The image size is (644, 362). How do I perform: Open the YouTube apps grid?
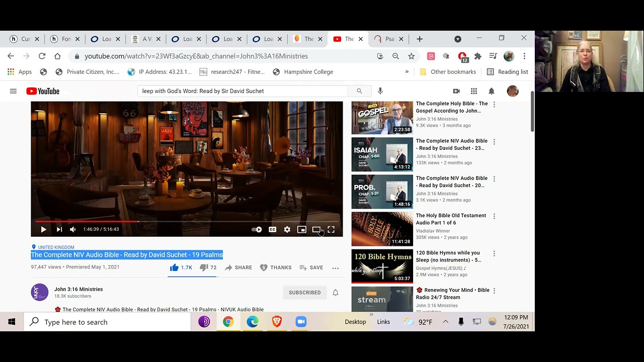[x=474, y=91]
